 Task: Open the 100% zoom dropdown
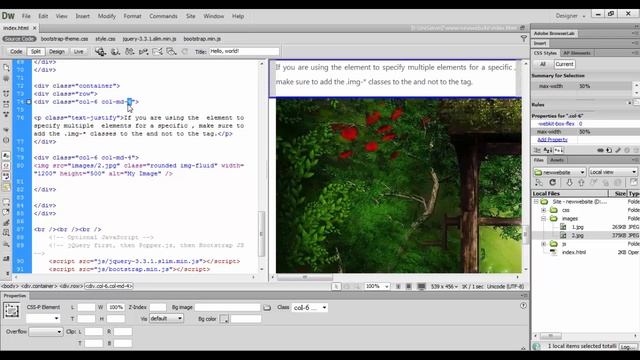(377, 287)
